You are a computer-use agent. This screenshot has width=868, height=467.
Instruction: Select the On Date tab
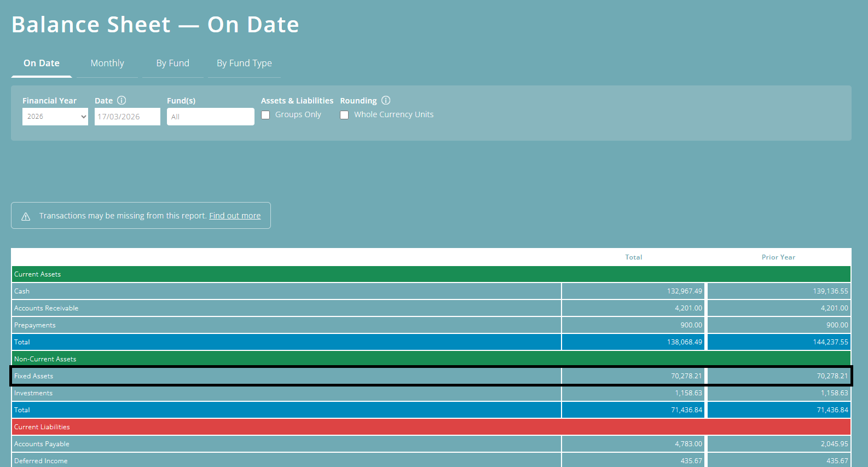click(x=42, y=64)
